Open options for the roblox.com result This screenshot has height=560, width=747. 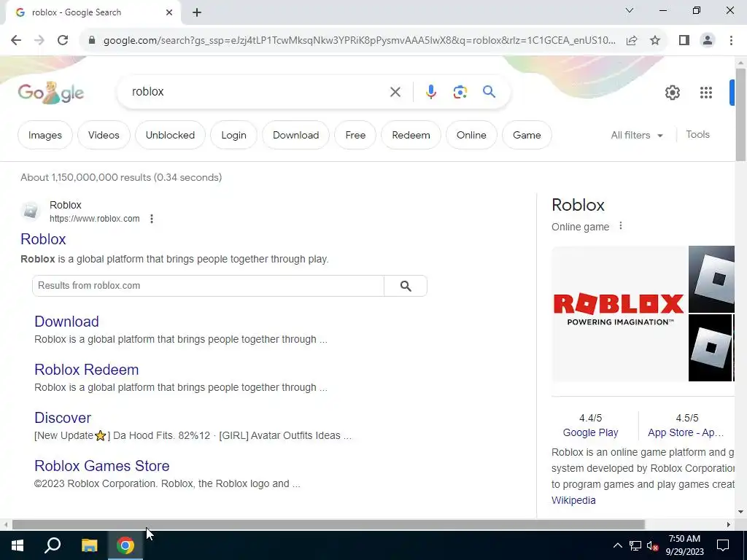[152, 219]
